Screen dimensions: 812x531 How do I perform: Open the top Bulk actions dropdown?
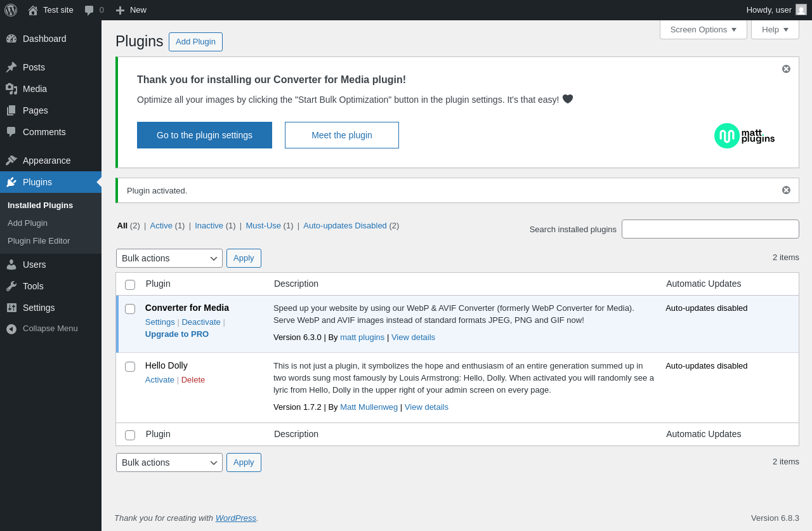pyautogui.click(x=169, y=258)
